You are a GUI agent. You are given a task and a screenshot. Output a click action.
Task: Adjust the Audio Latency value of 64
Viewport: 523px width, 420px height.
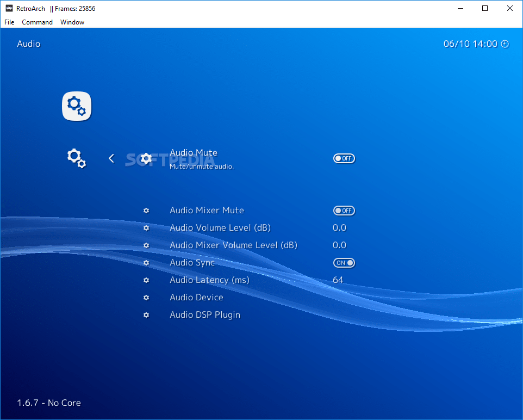(x=338, y=280)
